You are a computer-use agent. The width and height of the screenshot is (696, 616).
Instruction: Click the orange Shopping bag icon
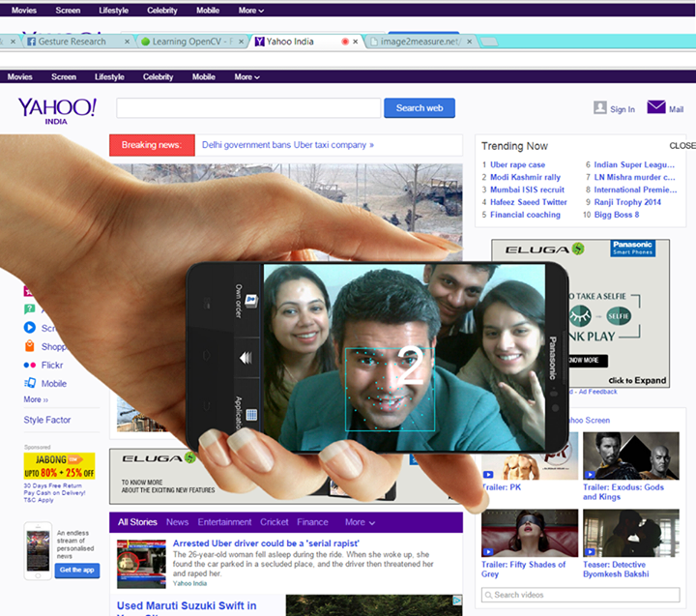pyautogui.click(x=30, y=346)
